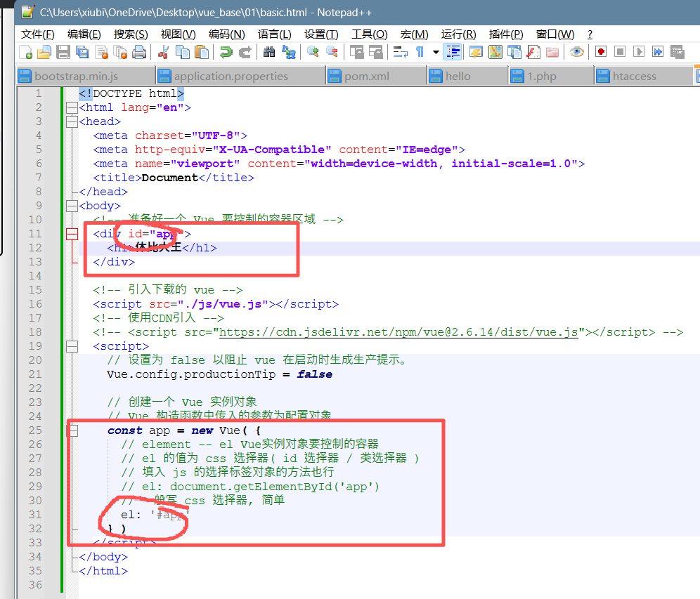Switch to the application.properties tab

[231, 77]
